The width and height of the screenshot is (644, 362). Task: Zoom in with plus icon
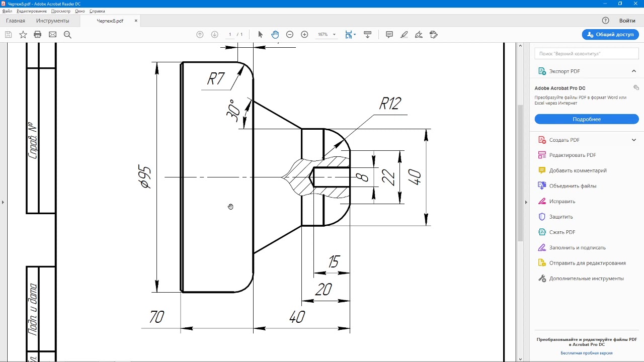(304, 35)
